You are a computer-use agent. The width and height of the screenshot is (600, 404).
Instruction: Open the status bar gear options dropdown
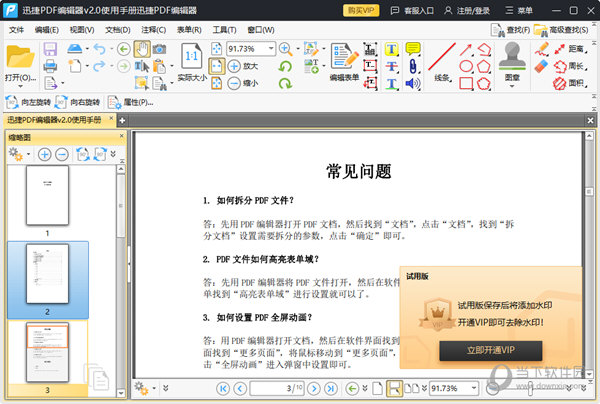[x=154, y=388]
